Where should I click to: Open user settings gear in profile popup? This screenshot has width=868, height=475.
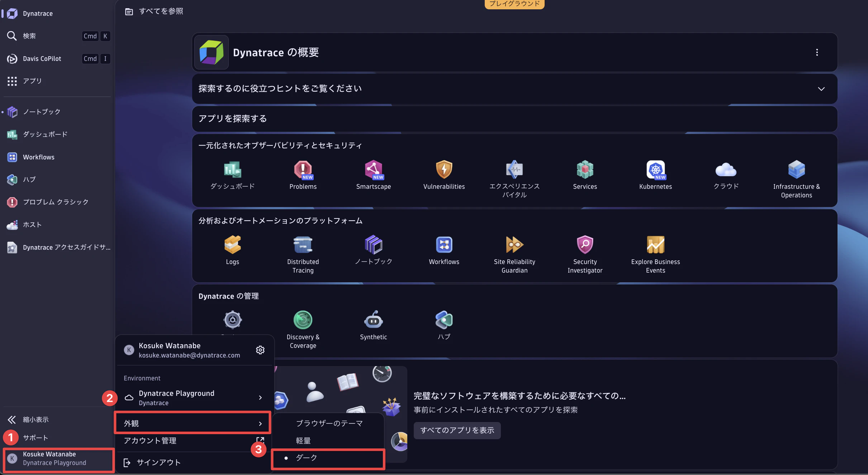click(260, 350)
